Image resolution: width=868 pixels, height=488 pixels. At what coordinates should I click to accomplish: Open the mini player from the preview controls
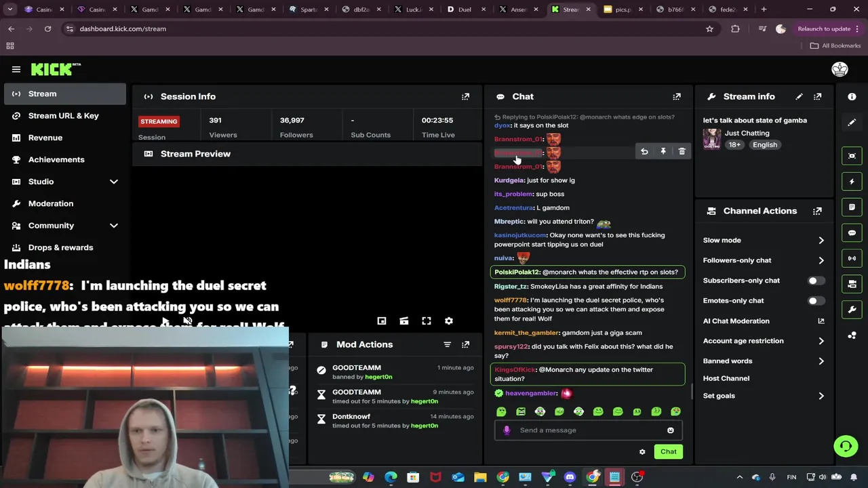tap(382, 321)
